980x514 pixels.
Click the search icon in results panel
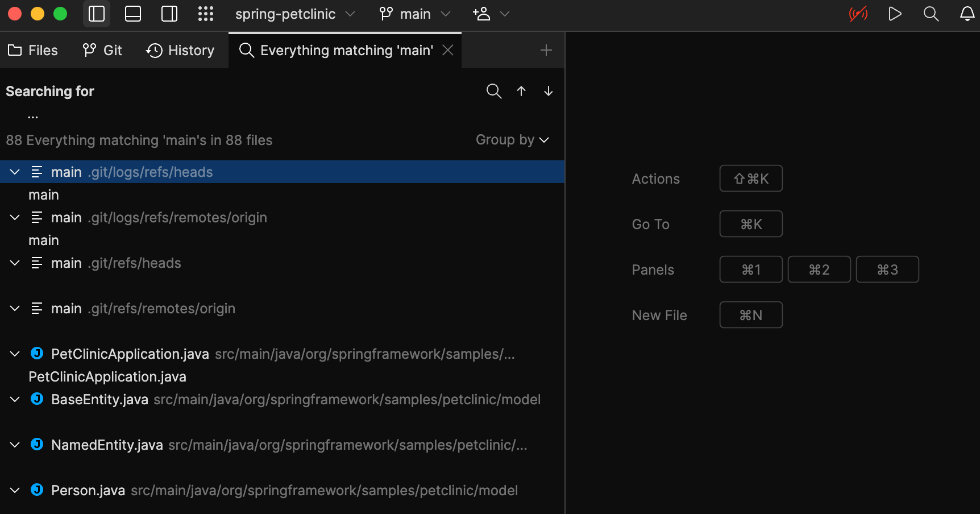pos(494,91)
